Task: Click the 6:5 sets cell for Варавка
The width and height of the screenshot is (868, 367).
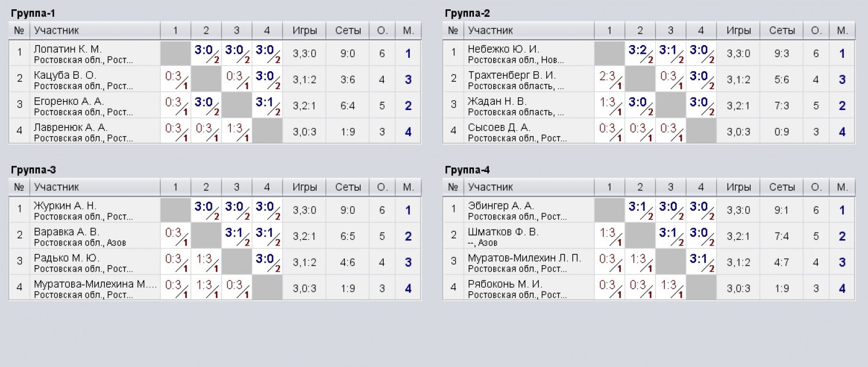Action: pyautogui.click(x=348, y=236)
